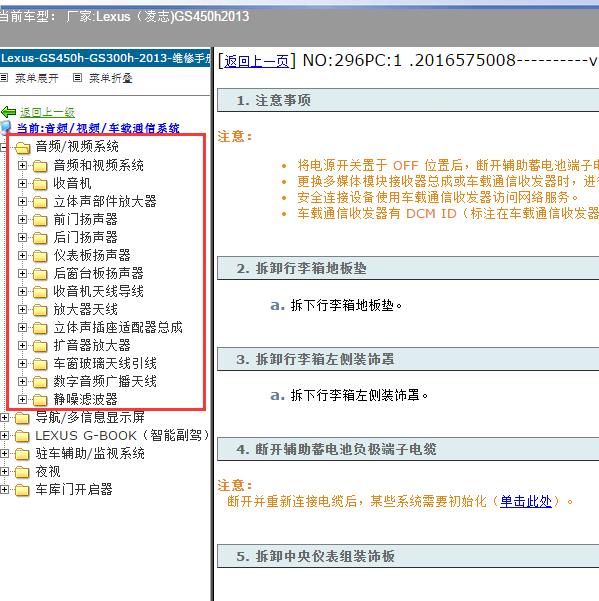Click folder icon beside 扩音器放大器
This screenshot has width=599, height=601.
(40, 346)
